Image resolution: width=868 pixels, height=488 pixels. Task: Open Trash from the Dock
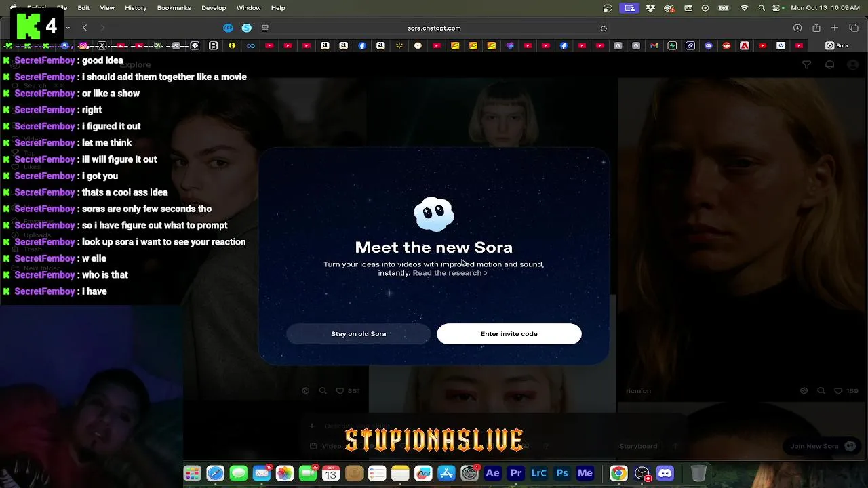pos(698,473)
